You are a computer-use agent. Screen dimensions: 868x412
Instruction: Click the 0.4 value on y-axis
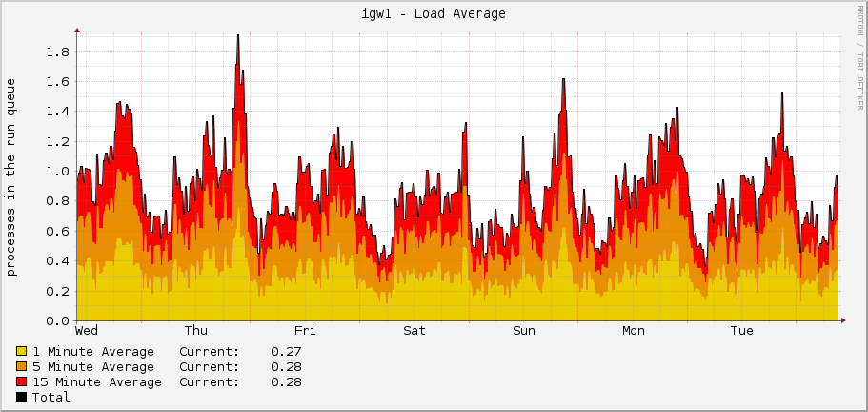pos(57,261)
